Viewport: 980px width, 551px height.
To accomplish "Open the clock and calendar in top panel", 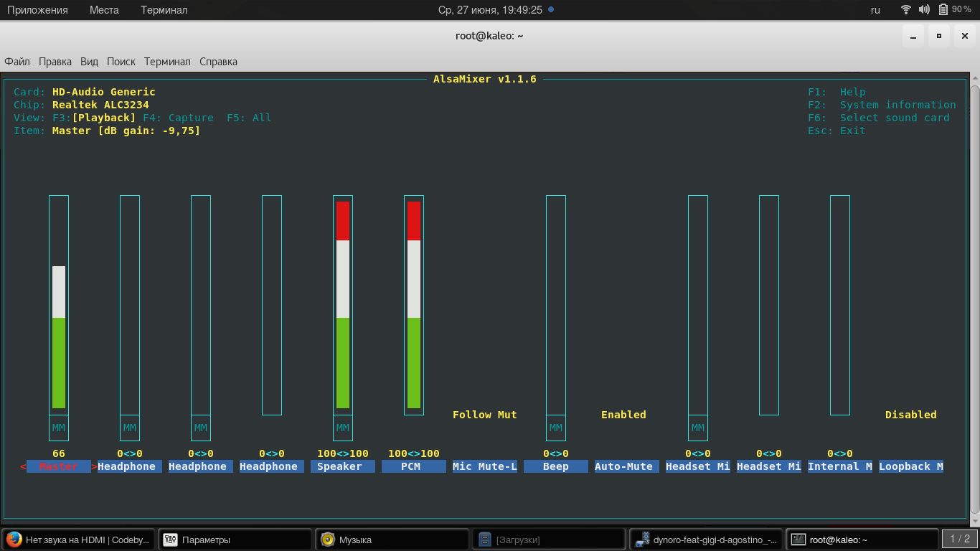I will point(496,10).
